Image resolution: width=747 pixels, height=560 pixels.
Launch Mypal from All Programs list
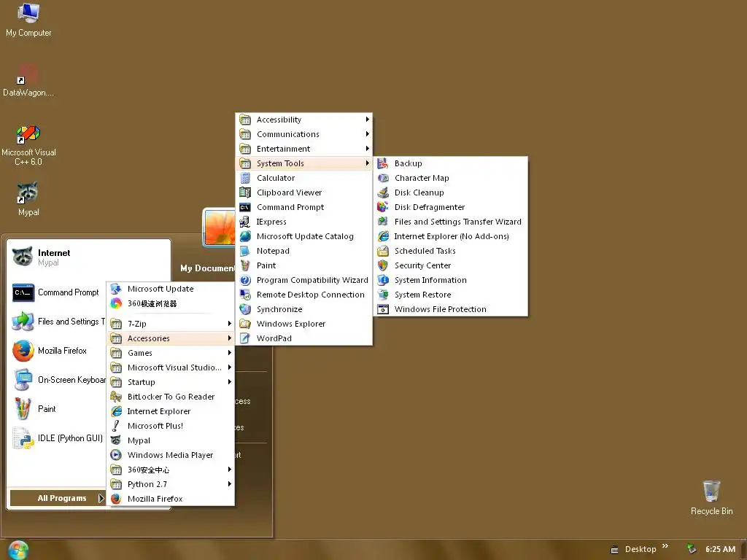[171, 440]
